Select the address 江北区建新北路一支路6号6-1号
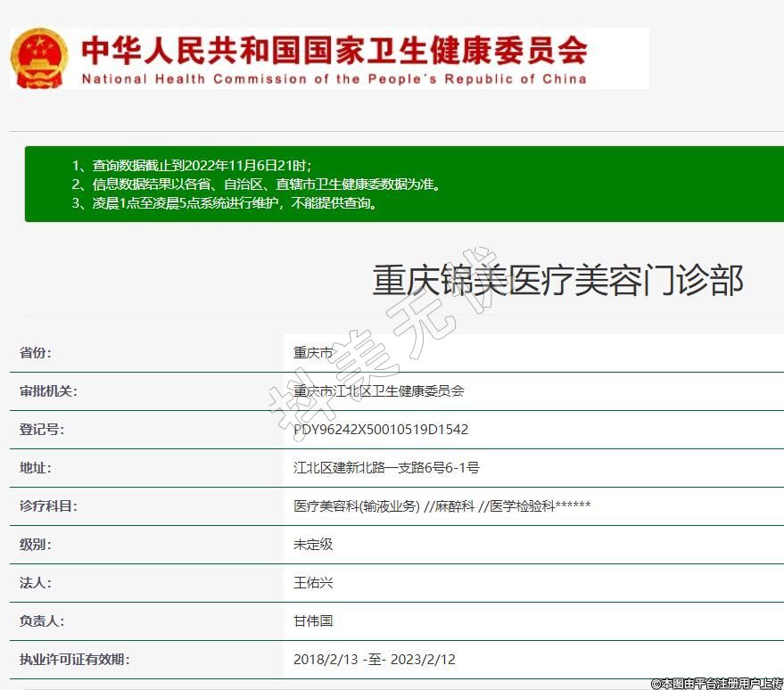 [386, 468]
